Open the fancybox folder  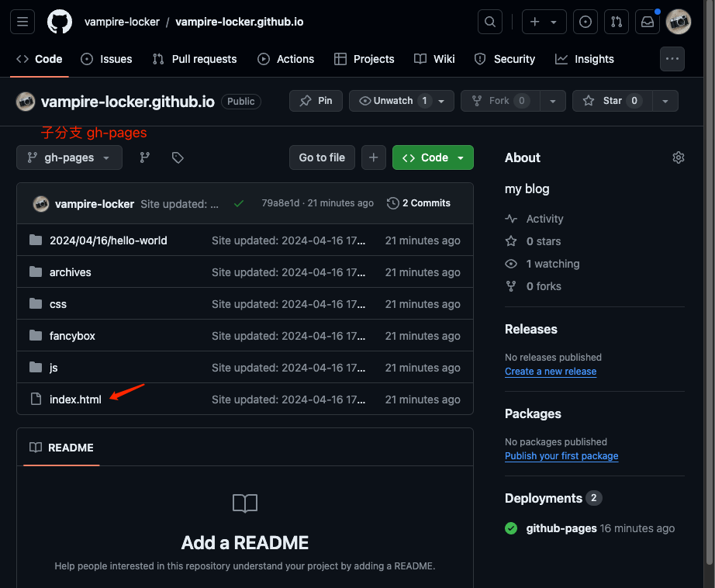pyautogui.click(x=72, y=336)
